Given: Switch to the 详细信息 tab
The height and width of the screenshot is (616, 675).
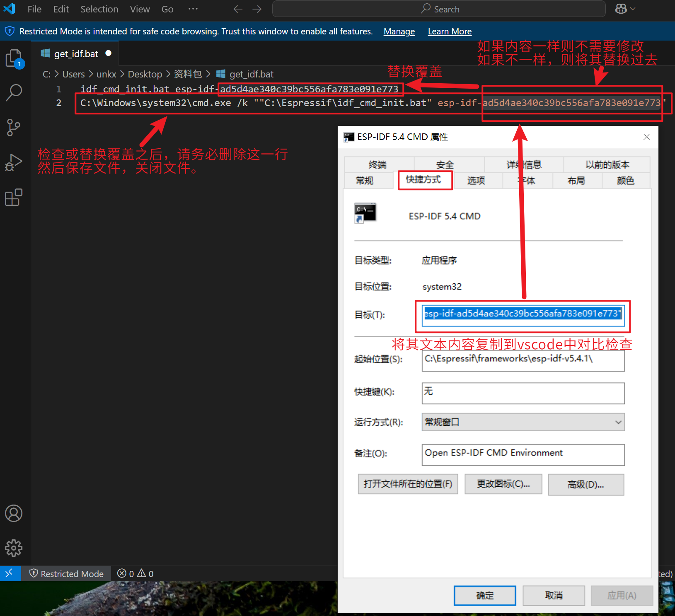Looking at the screenshot, I should [x=524, y=165].
